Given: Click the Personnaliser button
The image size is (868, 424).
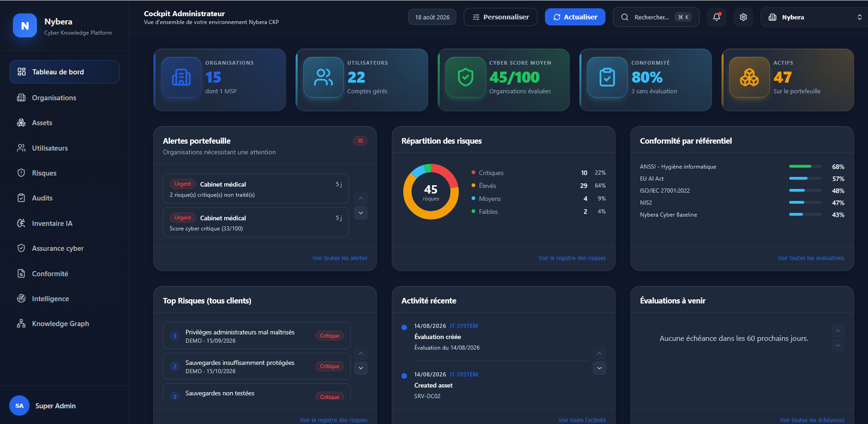Looking at the screenshot, I should point(501,17).
